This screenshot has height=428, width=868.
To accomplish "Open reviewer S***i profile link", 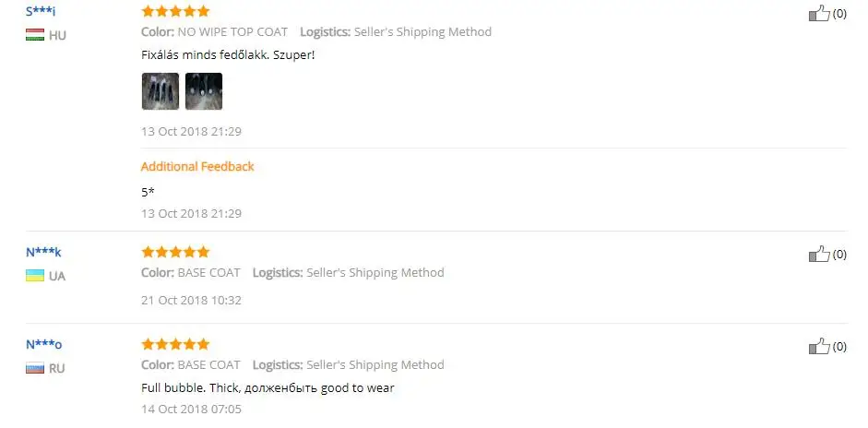I will (41, 11).
